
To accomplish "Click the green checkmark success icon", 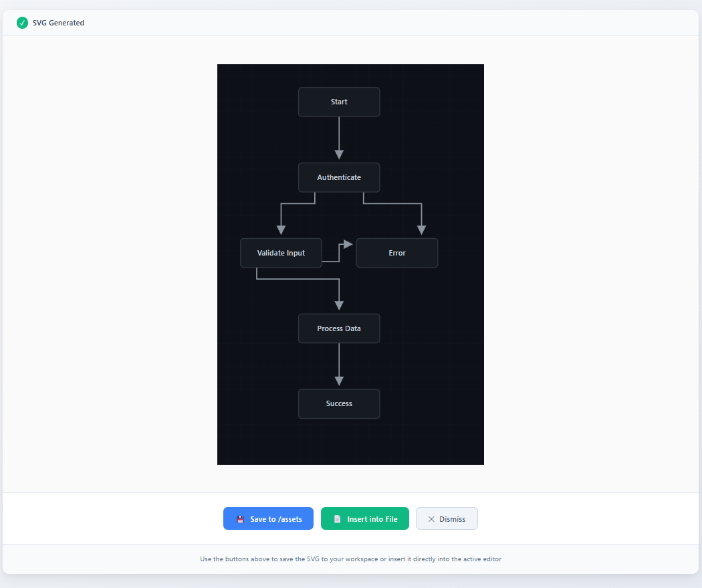I will (22, 23).
